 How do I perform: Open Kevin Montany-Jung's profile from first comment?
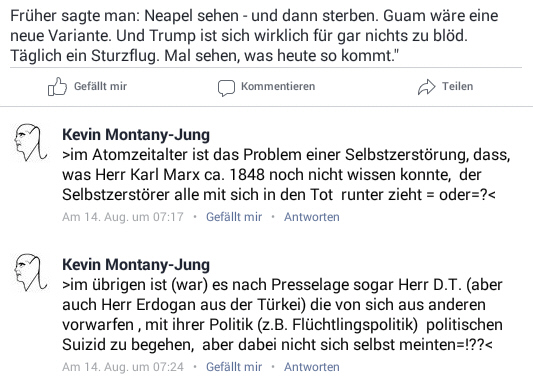click(x=136, y=135)
